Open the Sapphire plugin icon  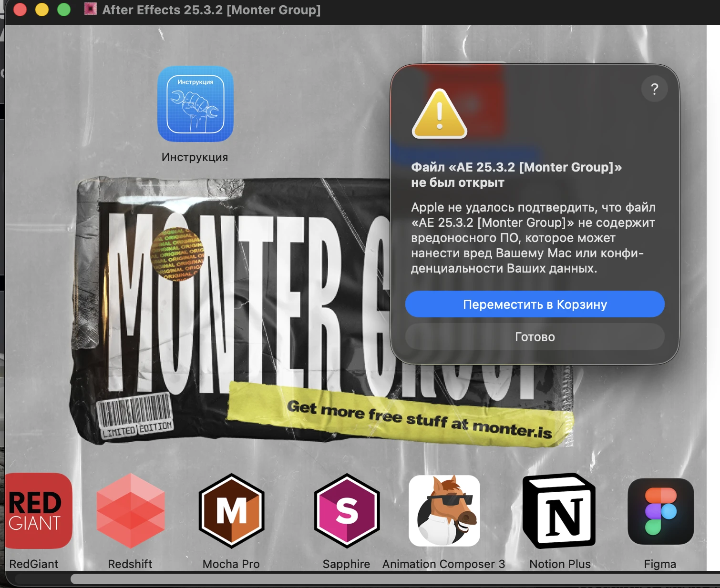347,510
